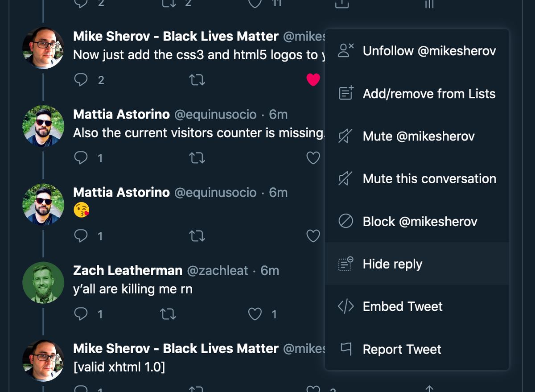Viewport: 535px width, 392px height.
Task: Open Zach Leatherman's green profile picture
Action: [x=43, y=283]
